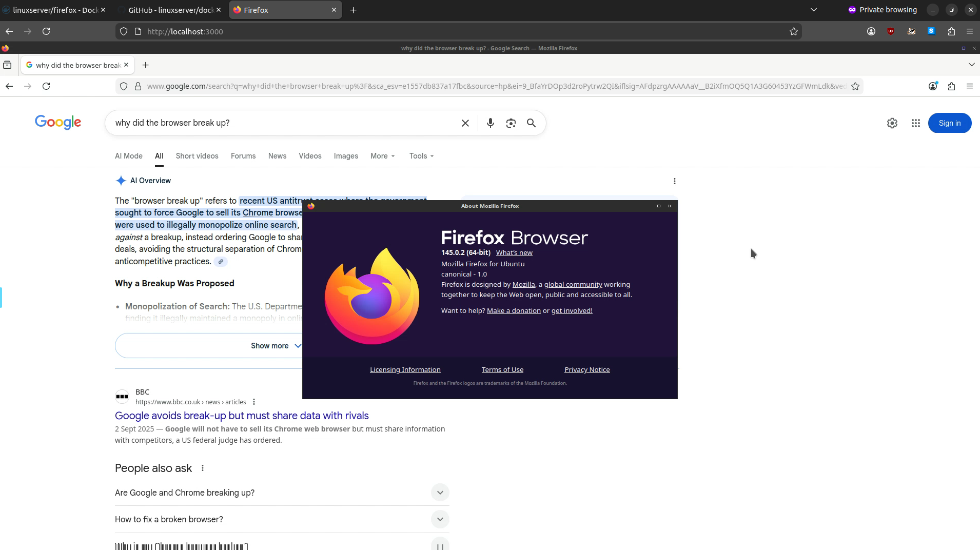
Task: Open the SingleFile extension icon
Action: 931,31
